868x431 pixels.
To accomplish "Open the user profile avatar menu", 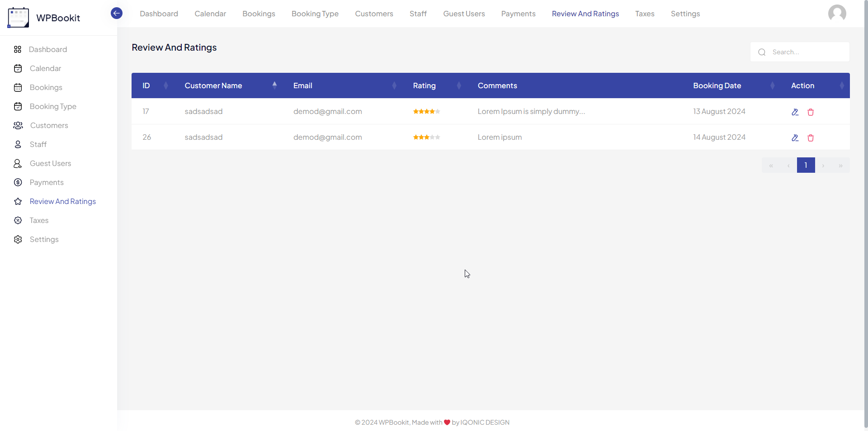I will click(x=838, y=13).
